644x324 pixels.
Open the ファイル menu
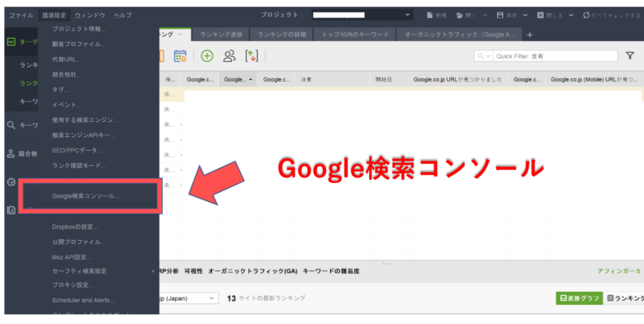pyautogui.click(x=21, y=15)
